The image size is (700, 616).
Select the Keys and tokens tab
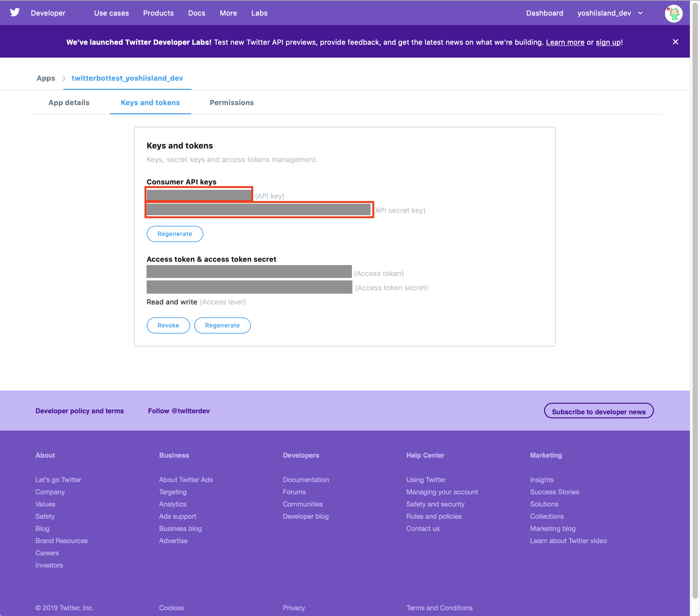tap(150, 102)
